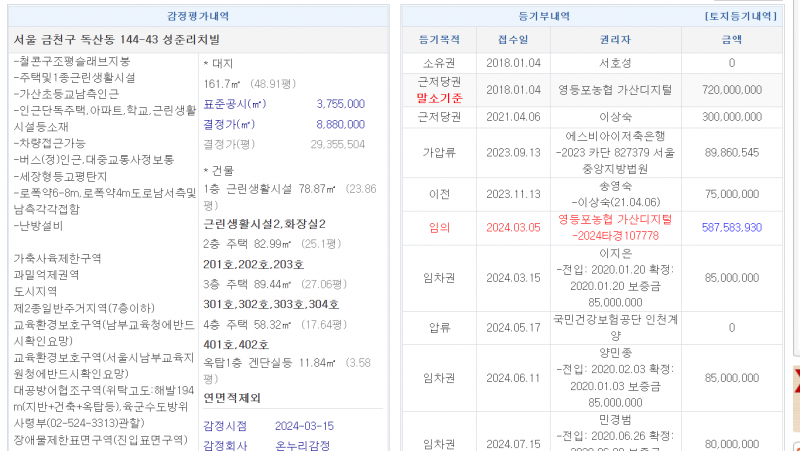The image size is (800, 451).
Task: Select the 8,880,000 price value
Action: 340,123
